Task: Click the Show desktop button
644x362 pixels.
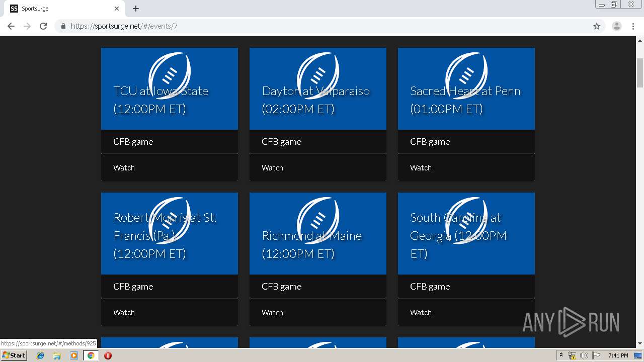Action: coord(638,355)
